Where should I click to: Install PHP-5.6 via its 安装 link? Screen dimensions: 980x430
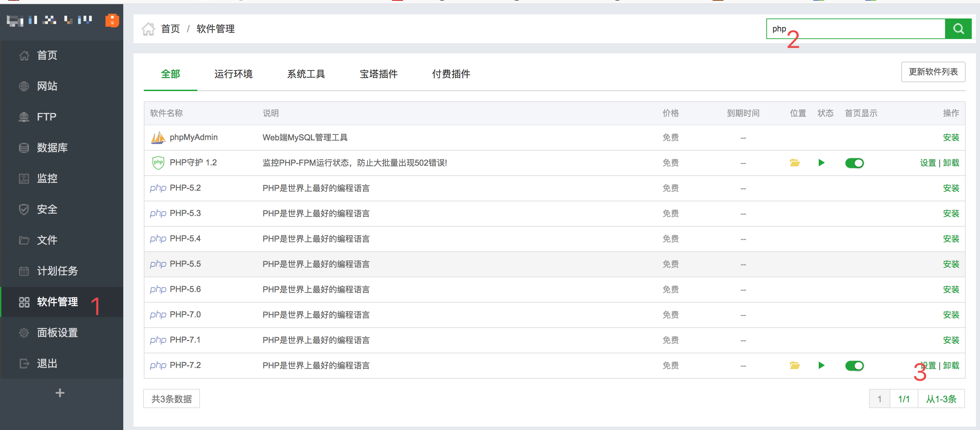tap(951, 290)
